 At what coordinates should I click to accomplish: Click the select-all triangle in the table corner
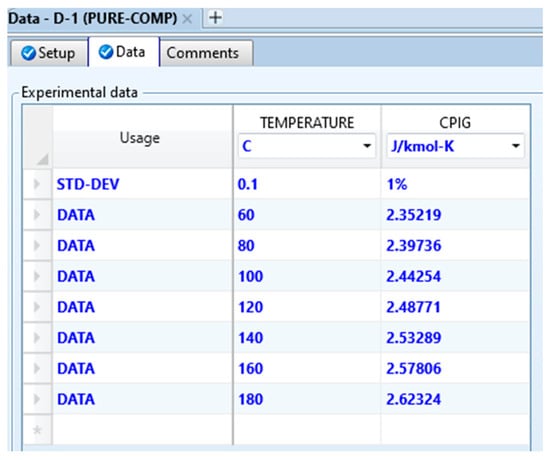point(42,159)
